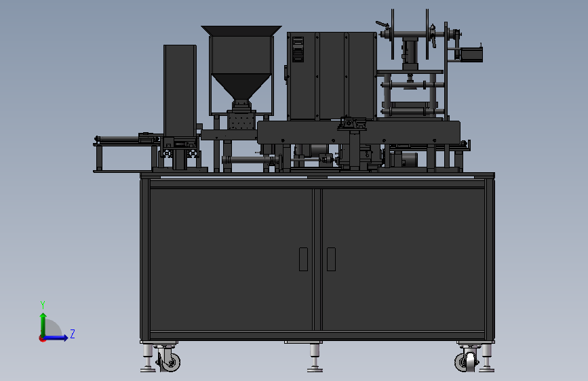The height and width of the screenshot is (381, 588).
Task: Click the green Y axis arrow of the triad
Action: click(43, 324)
